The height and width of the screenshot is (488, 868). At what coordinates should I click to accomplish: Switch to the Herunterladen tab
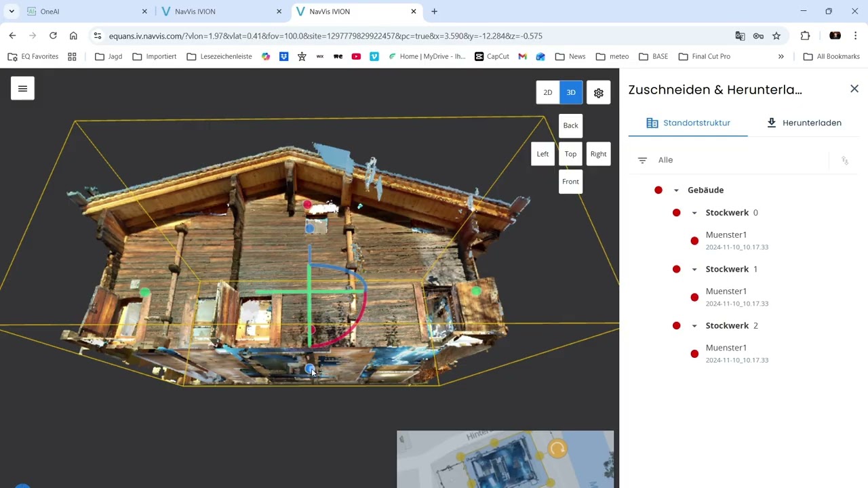804,123
